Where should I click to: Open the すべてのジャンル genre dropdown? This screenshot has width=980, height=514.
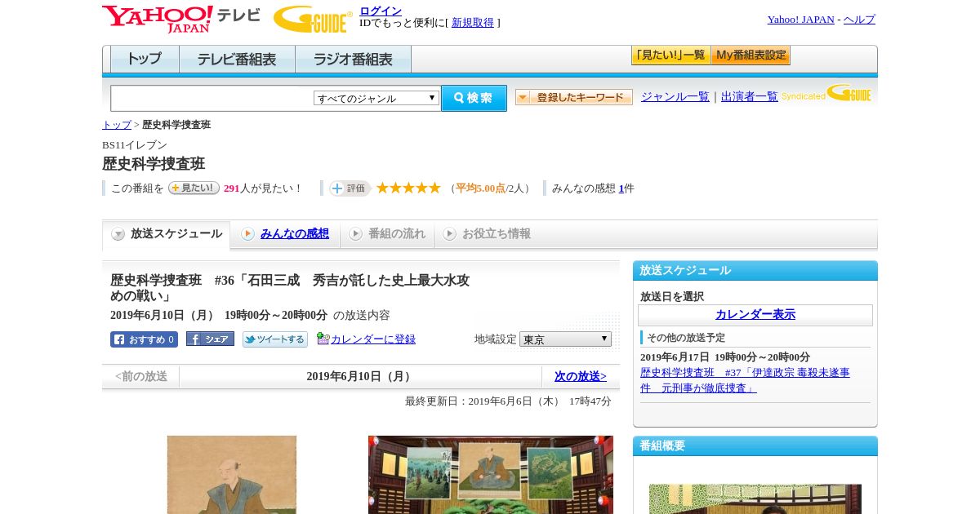click(376, 98)
